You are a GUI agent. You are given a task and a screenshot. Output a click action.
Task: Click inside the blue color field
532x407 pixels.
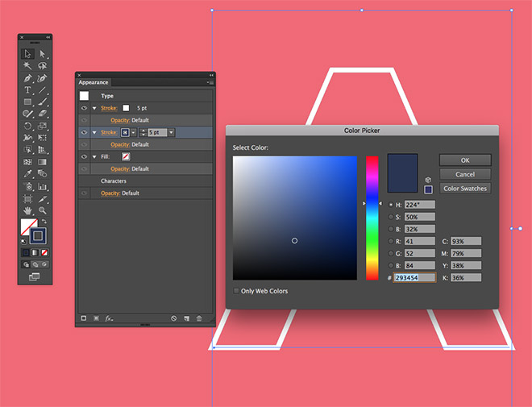tap(295, 218)
